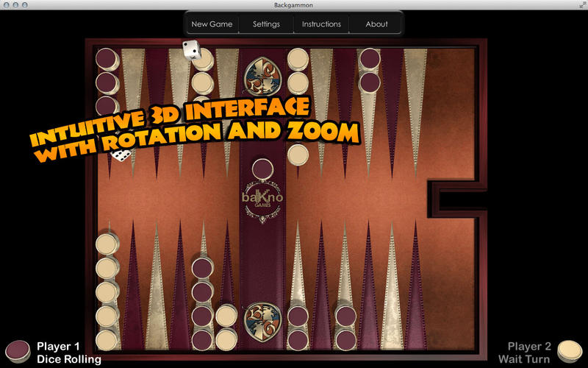Click the "Wait Turn" status text
The width and height of the screenshot is (588, 368).
pos(524,359)
